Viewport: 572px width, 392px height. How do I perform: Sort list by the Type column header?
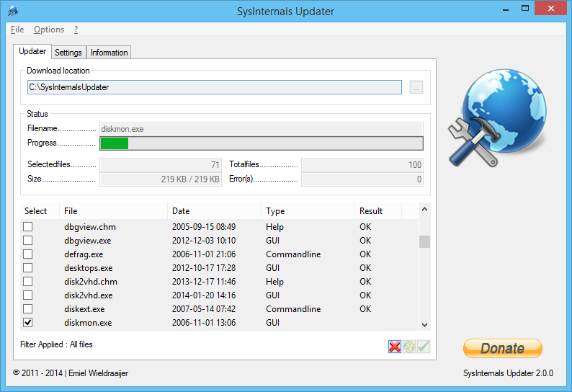[308, 211]
